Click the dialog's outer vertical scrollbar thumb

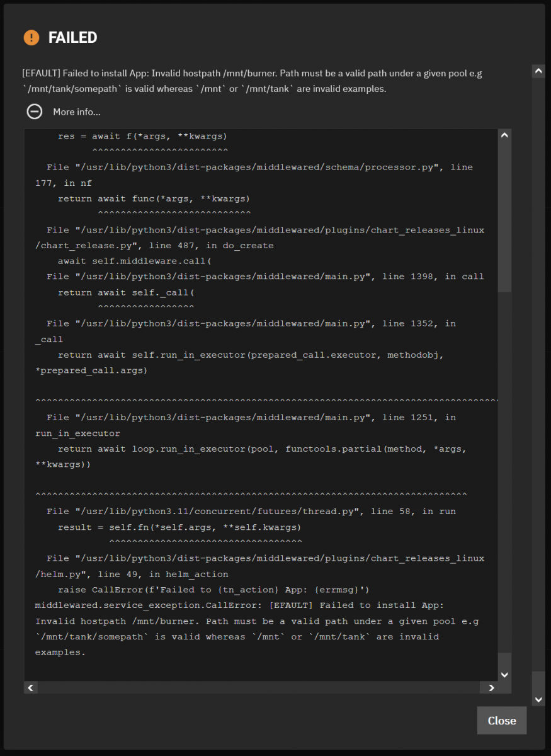[x=538, y=682]
